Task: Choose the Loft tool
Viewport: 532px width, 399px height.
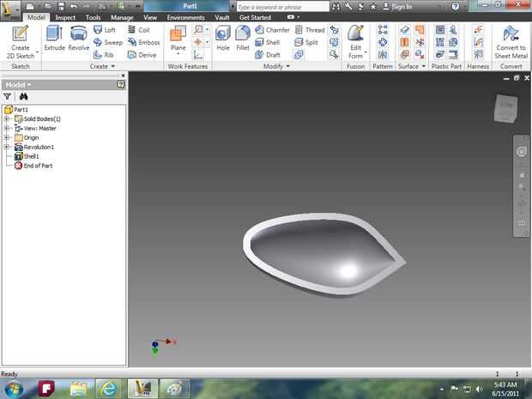Action: point(105,30)
